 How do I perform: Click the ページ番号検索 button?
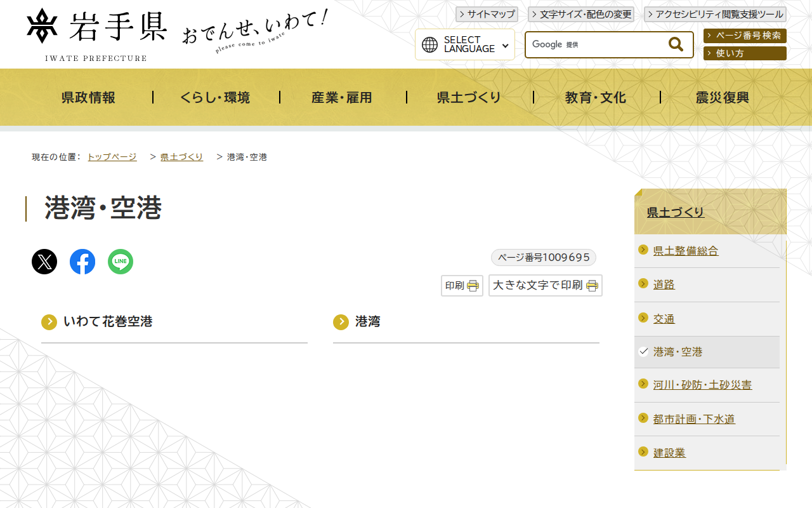pos(745,36)
